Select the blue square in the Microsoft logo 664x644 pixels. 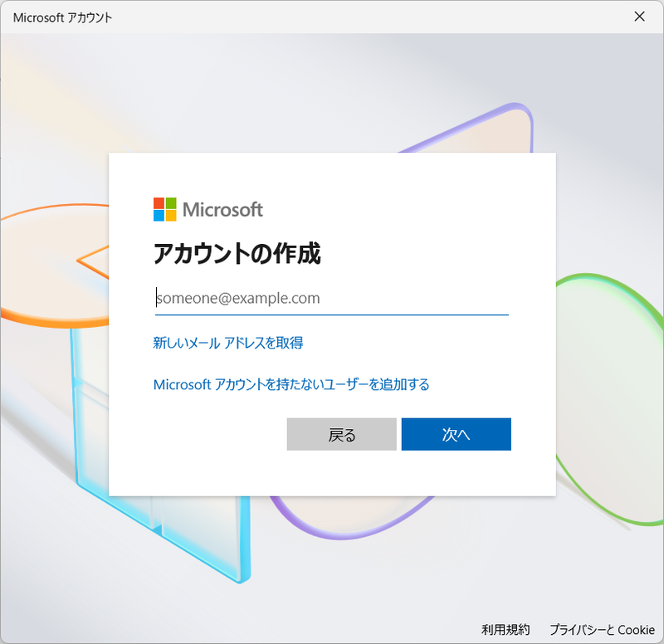158,217
